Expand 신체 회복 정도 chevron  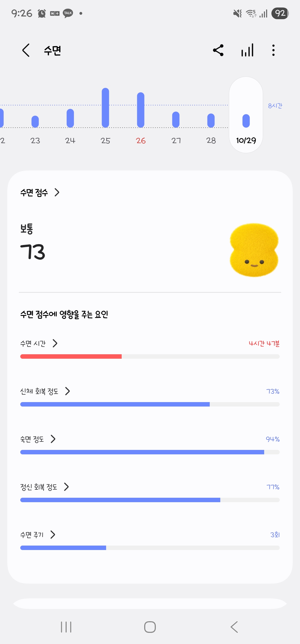67,391
